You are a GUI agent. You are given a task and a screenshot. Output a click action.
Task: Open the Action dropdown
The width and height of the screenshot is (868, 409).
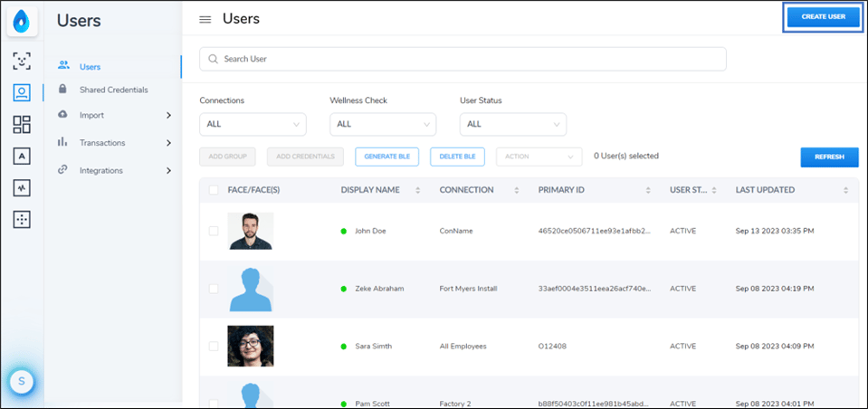click(x=539, y=157)
